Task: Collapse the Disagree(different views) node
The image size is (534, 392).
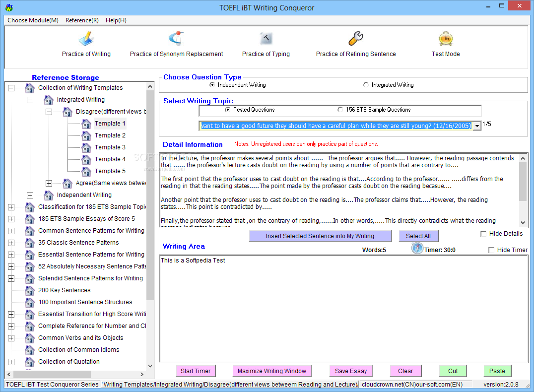Action: coord(49,112)
